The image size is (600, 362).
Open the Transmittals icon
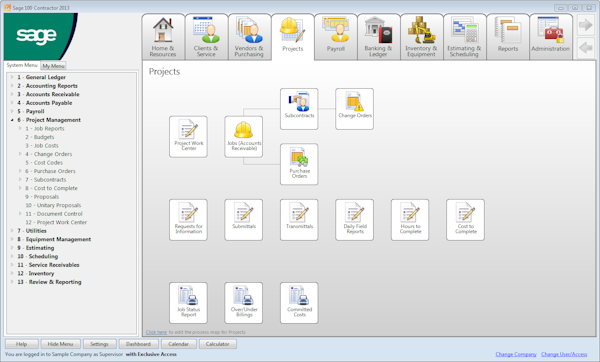pyautogui.click(x=299, y=220)
